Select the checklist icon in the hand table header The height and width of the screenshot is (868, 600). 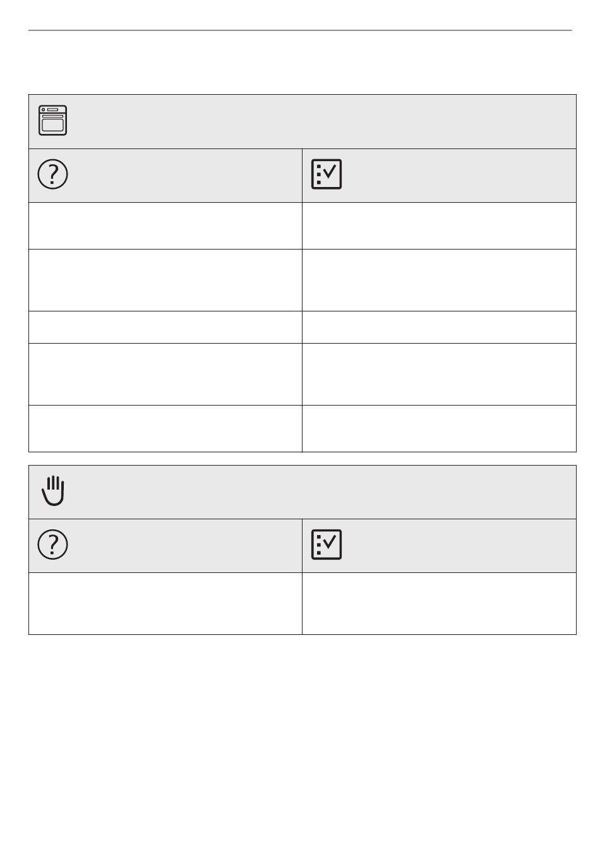(x=327, y=545)
